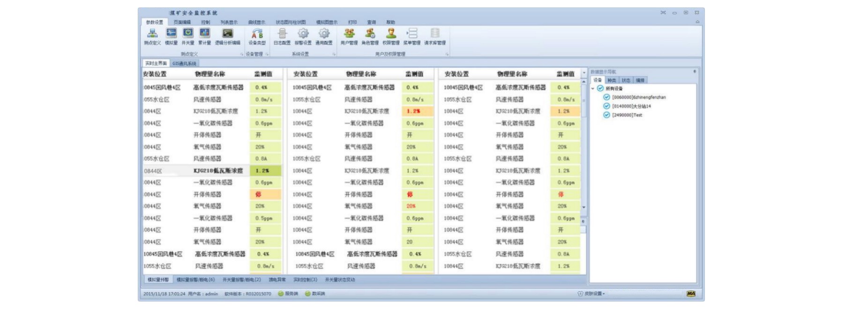The image size is (868, 309).
Task: Toggle the 所有设备 check circle
Action: [x=600, y=88]
